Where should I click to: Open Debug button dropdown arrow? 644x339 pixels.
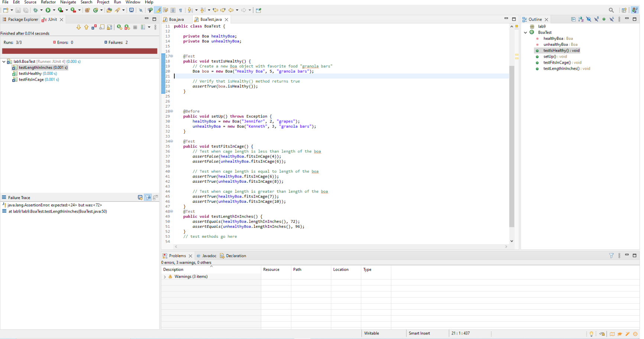coord(41,10)
